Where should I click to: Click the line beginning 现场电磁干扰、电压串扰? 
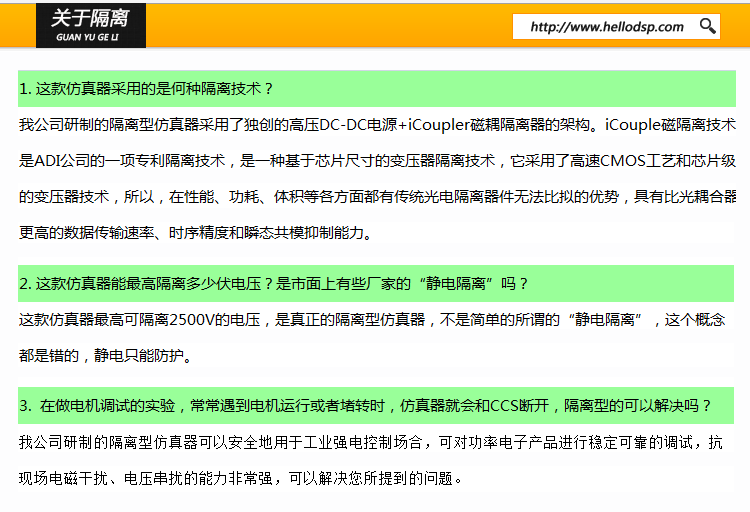pyautogui.click(x=241, y=478)
